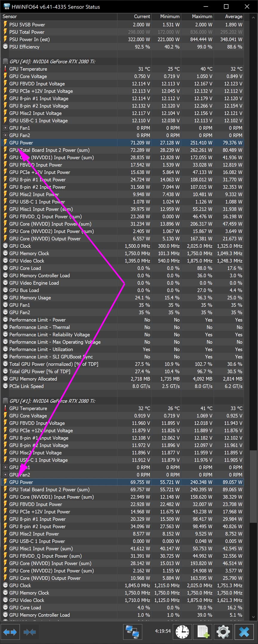Click the lightning icon beside PSU Power In (est)

coord(5,39)
